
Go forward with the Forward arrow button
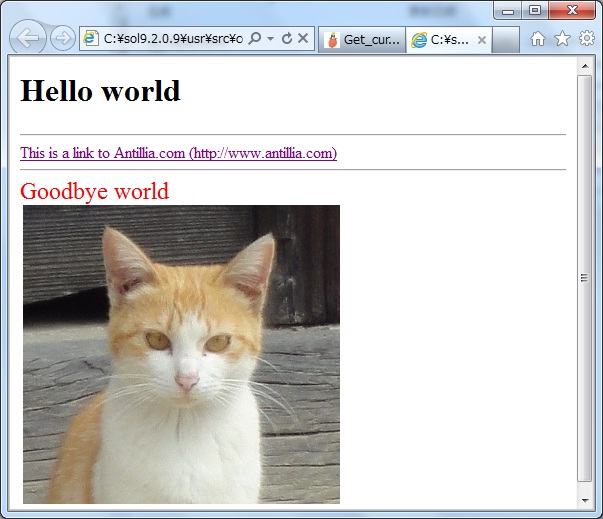pos(63,38)
